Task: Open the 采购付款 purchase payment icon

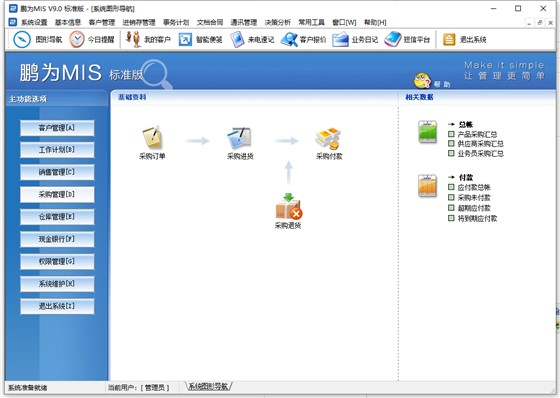Action: [328, 139]
